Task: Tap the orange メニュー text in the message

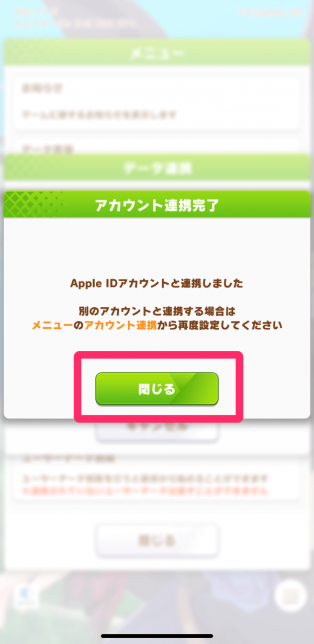Action: (51, 325)
